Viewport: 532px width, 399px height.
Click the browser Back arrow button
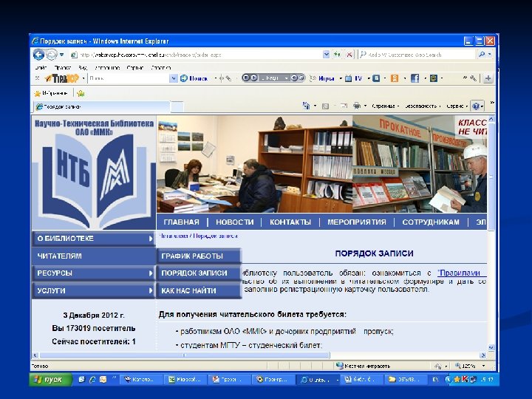point(38,55)
